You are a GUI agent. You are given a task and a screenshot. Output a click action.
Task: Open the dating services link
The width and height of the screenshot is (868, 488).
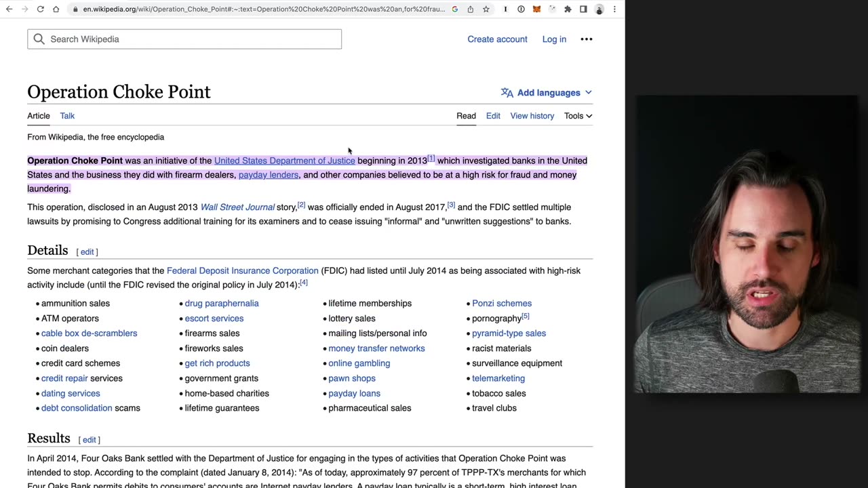[x=71, y=393]
